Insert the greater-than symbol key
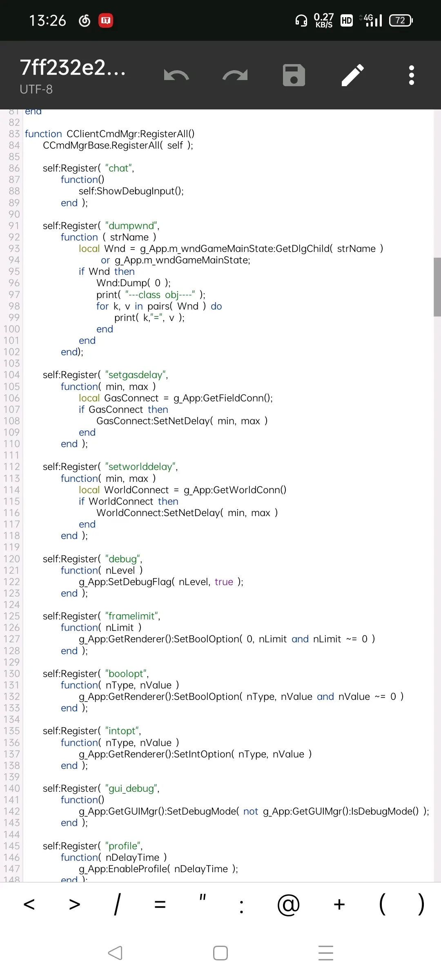This screenshot has height=980, width=441. [x=75, y=904]
